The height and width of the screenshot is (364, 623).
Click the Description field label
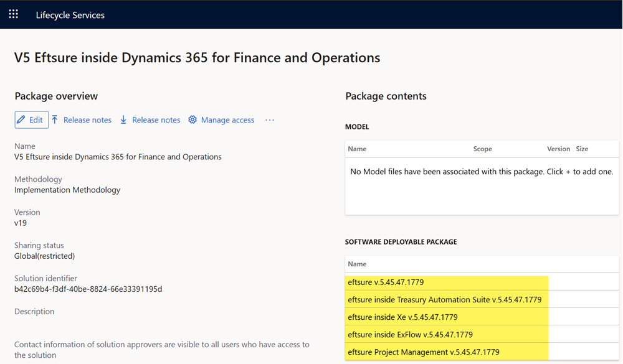coord(34,311)
